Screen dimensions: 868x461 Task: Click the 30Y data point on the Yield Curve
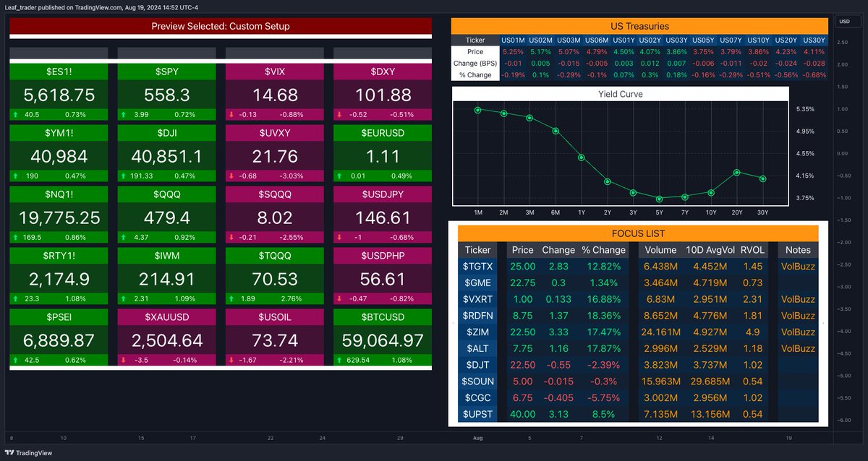click(x=762, y=177)
